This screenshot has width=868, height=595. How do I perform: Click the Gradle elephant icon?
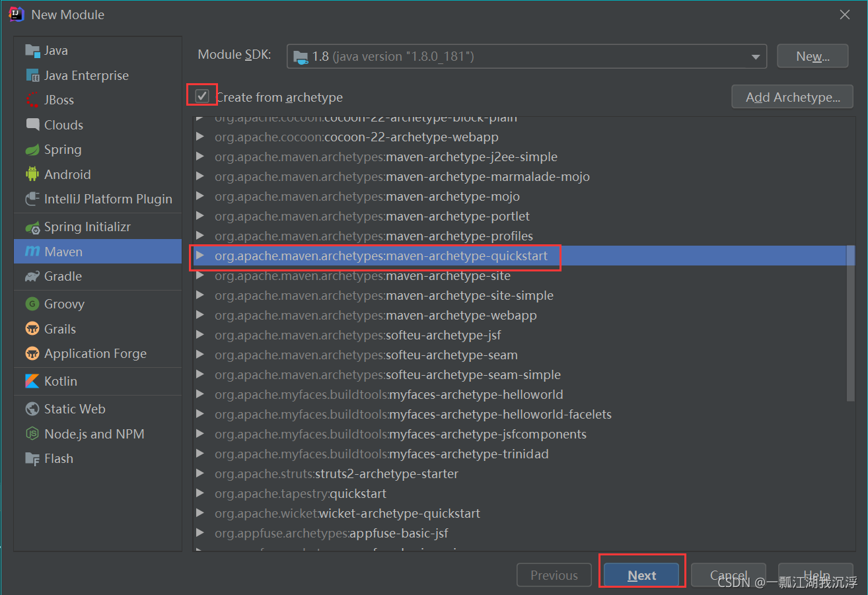[32, 277]
